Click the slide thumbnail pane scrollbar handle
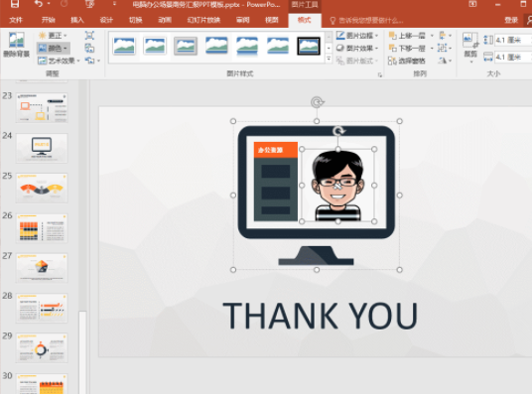This screenshot has width=532, height=396. 82,352
